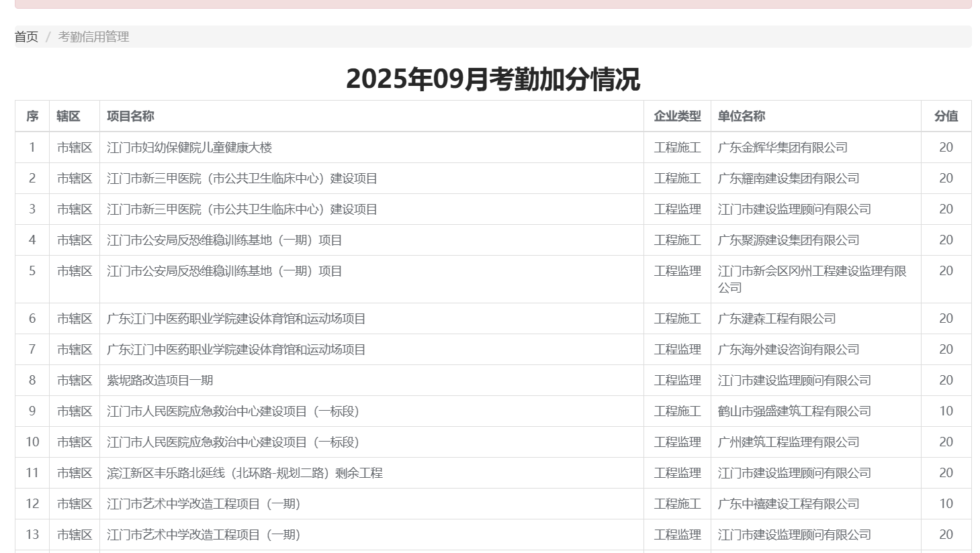Click the 广东中禧建设工程有限公司 company cell
Image resolution: width=980 pixels, height=553 pixels.
(x=789, y=504)
